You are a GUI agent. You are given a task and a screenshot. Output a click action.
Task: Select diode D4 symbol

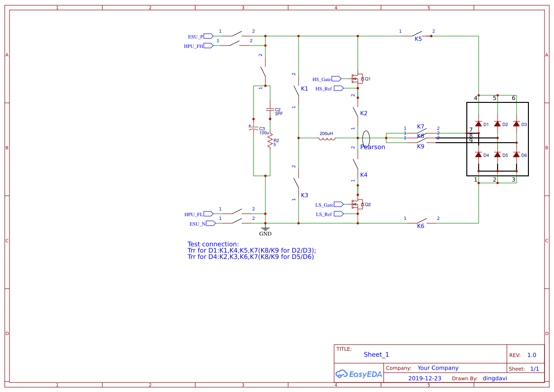(x=479, y=155)
